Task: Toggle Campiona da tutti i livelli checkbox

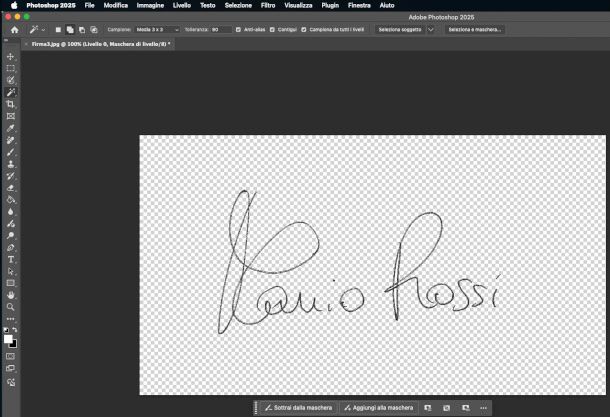Action: [x=304, y=30]
